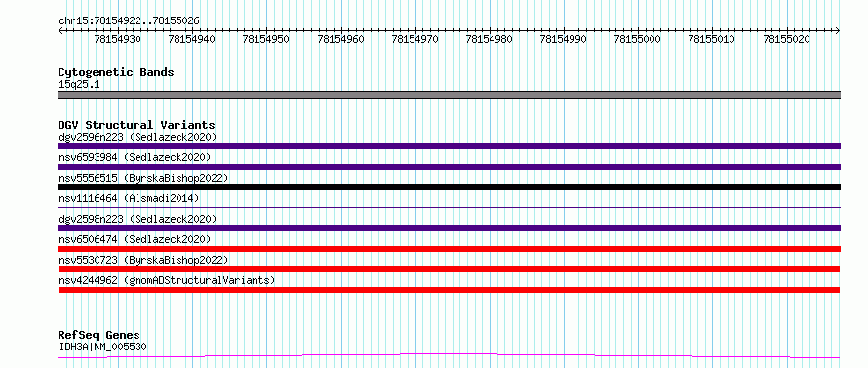Select the thin nsv1116464 variant line
The height and width of the screenshot is (368, 868).
click(x=449, y=207)
